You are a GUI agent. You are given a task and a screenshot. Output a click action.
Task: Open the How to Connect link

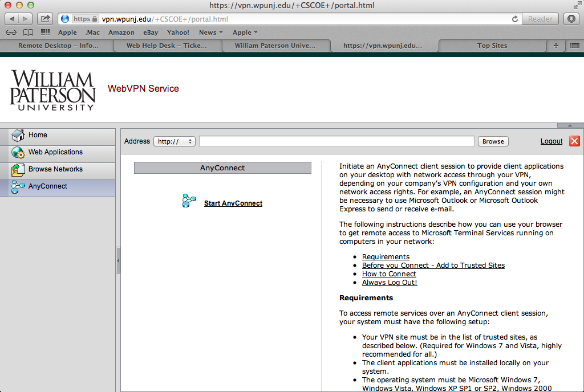coord(389,274)
